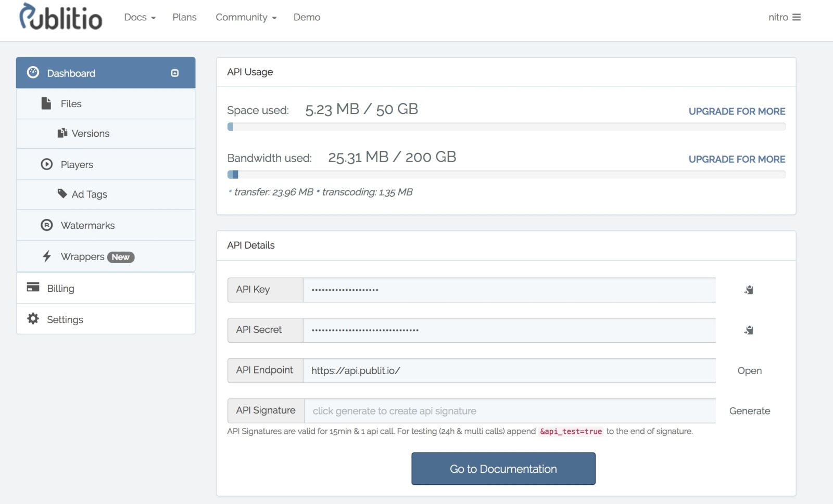Click the API Endpoint label
The height and width of the screenshot is (504, 833).
(x=264, y=370)
